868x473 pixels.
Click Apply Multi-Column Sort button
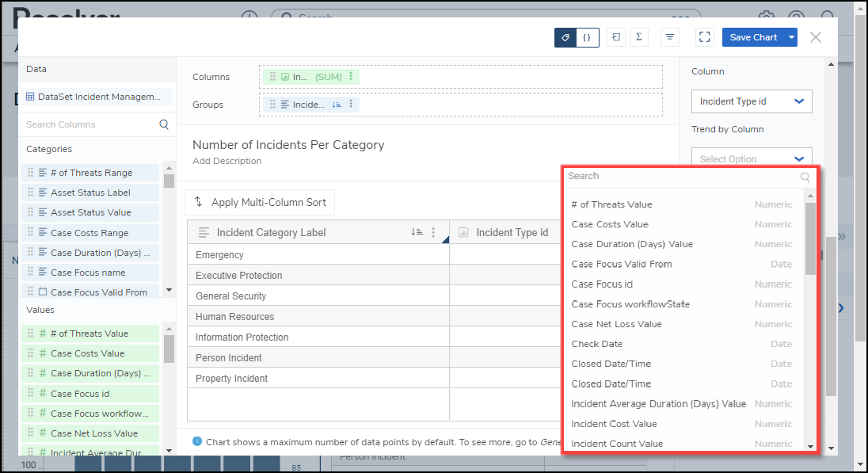pos(260,202)
